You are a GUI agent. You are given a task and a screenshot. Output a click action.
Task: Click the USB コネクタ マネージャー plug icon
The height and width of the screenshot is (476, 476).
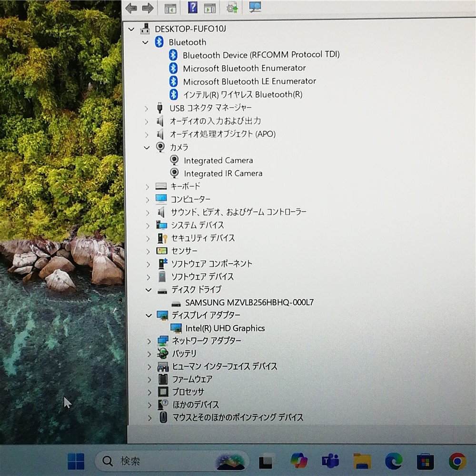pyautogui.click(x=159, y=108)
